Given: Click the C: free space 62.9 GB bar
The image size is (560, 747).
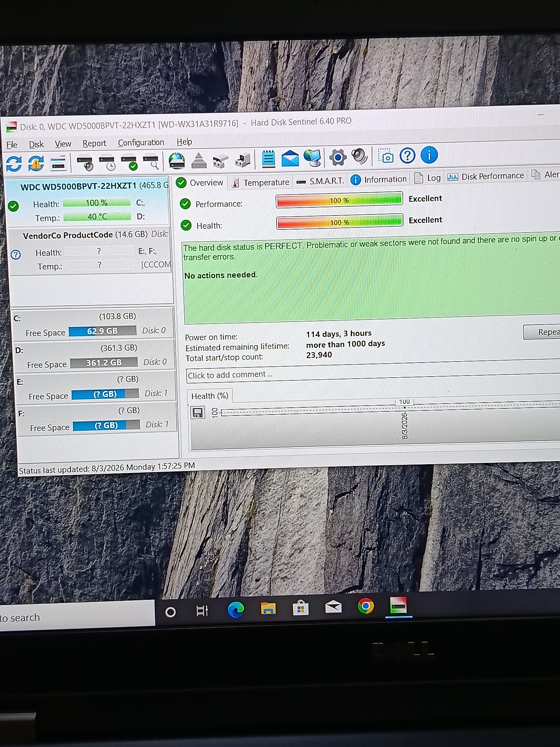Looking at the screenshot, I should click(103, 331).
